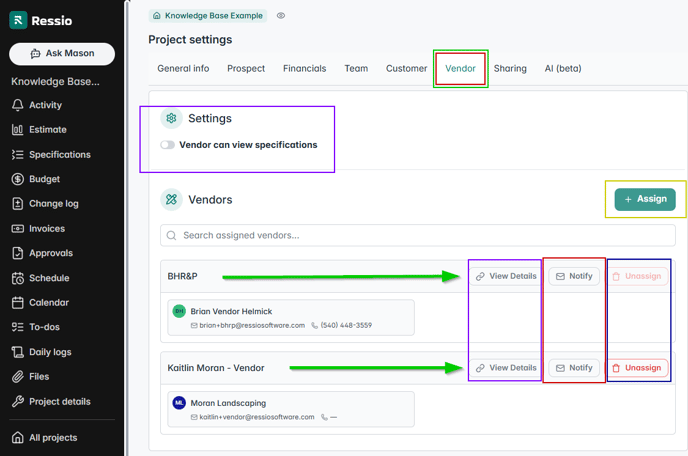This screenshot has height=456, width=688.
Task: Select the AI (beta) tab
Action: (x=563, y=69)
